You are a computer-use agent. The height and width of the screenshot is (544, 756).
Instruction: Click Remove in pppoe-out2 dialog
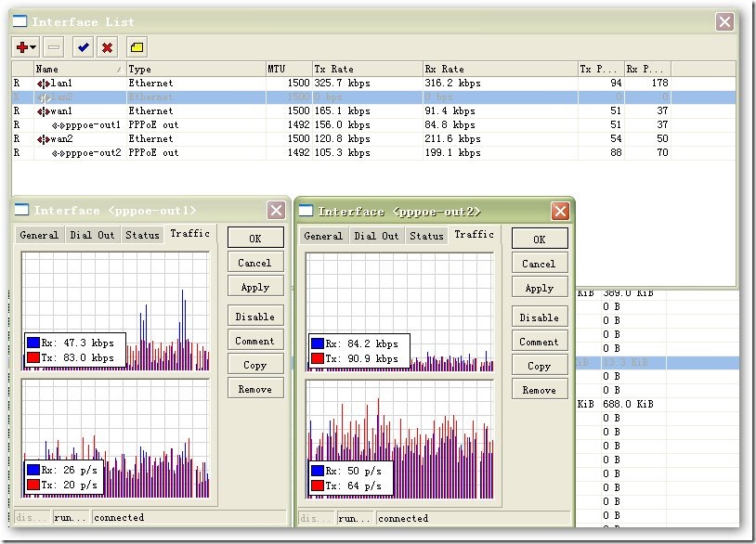[540, 390]
